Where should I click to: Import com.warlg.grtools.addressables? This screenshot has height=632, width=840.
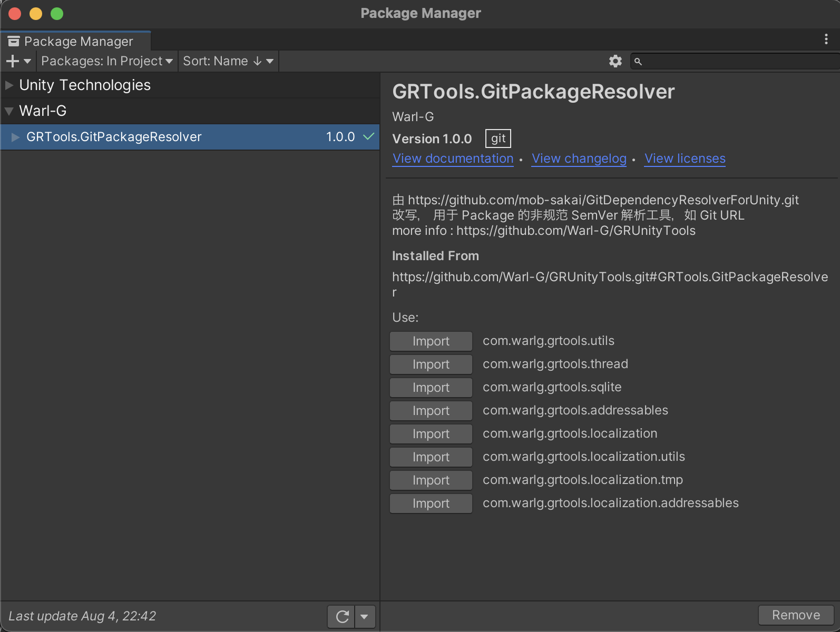click(431, 411)
